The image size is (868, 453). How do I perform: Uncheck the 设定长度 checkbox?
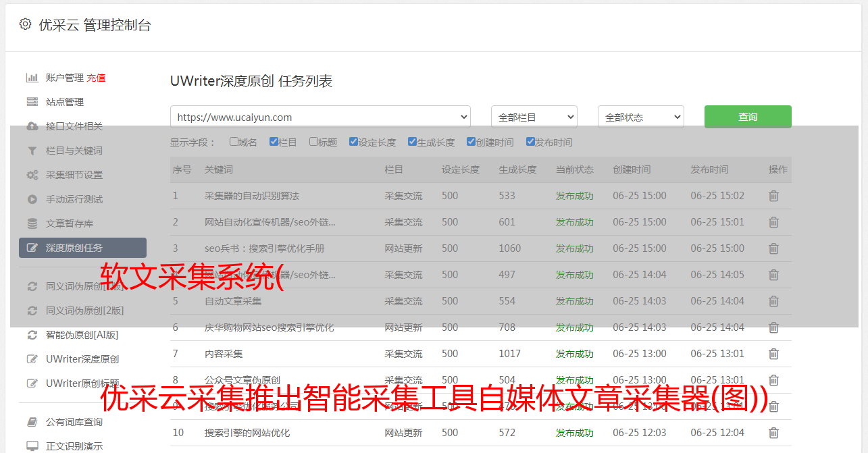click(x=353, y=142)
